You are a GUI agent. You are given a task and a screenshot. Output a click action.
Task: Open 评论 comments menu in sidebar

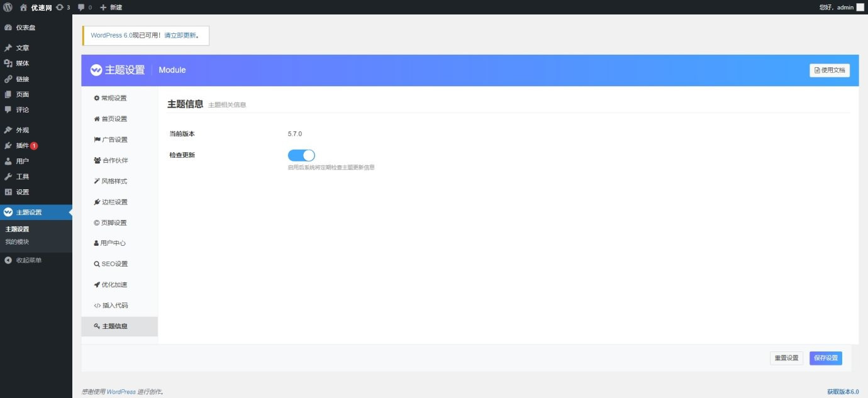(36, 110)
